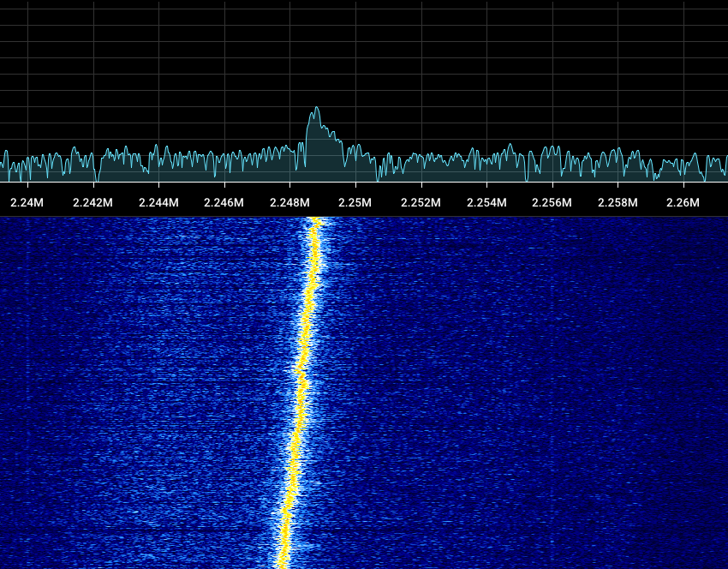The width and height of the screenshot is (728, 569).
Task: Click the 2.256M frequency label
Action: click(x=552, y=203)
